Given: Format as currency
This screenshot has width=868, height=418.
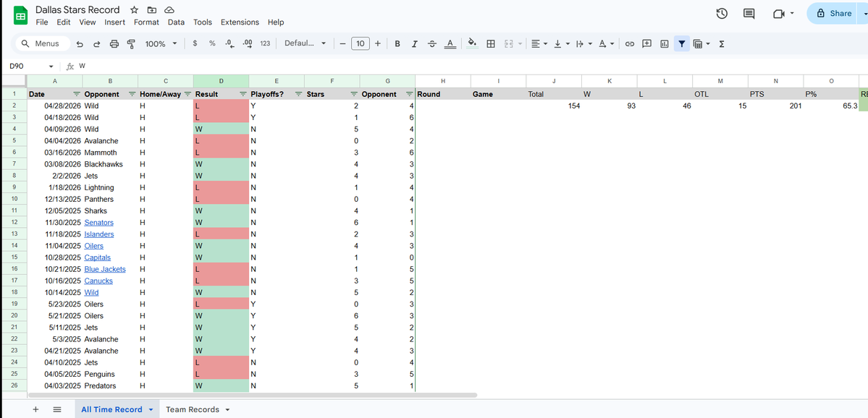Looking at the screenshot, I should point(195,43).
